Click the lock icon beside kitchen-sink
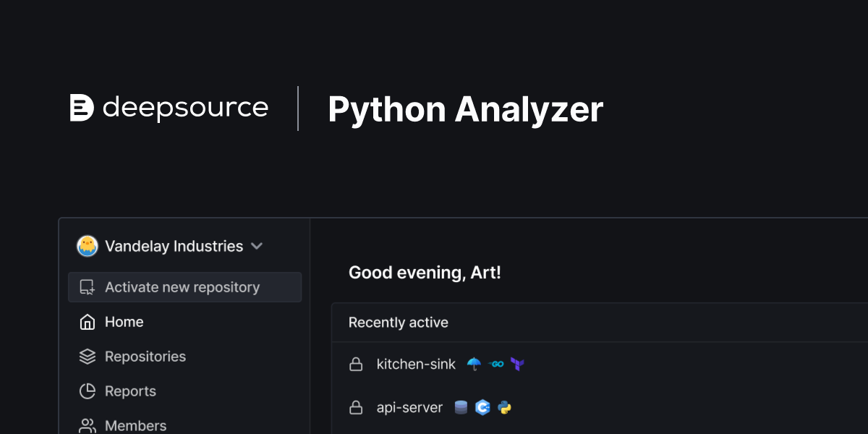 pos(356,365)
